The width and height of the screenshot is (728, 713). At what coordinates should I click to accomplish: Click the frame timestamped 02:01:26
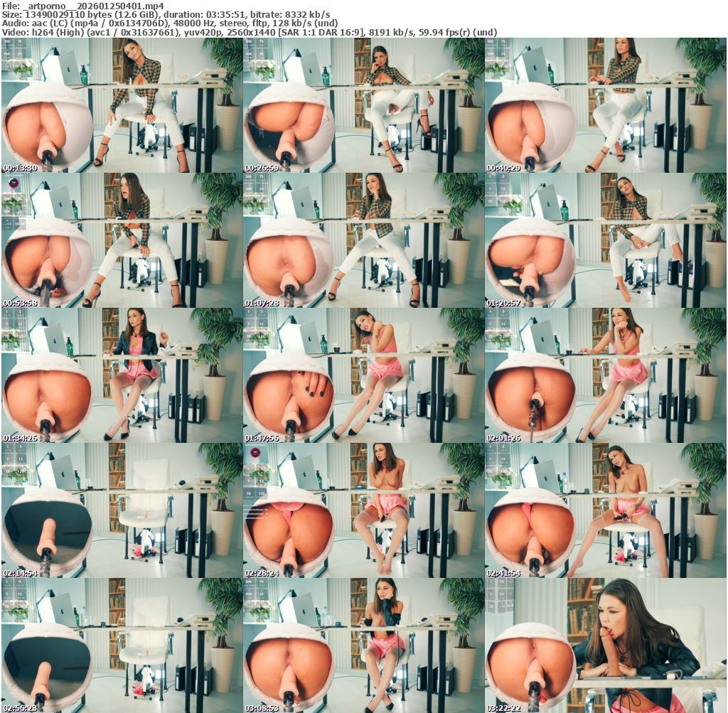[606, 375]
